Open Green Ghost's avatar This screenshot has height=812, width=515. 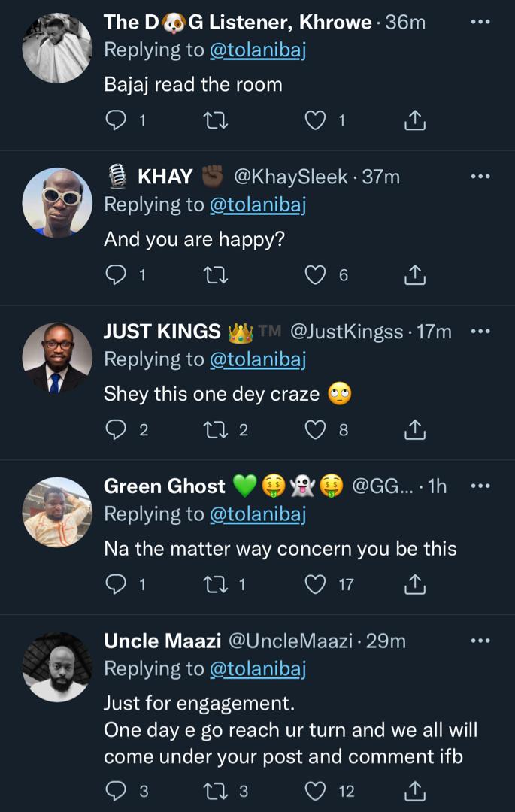[x=57, y=513]
